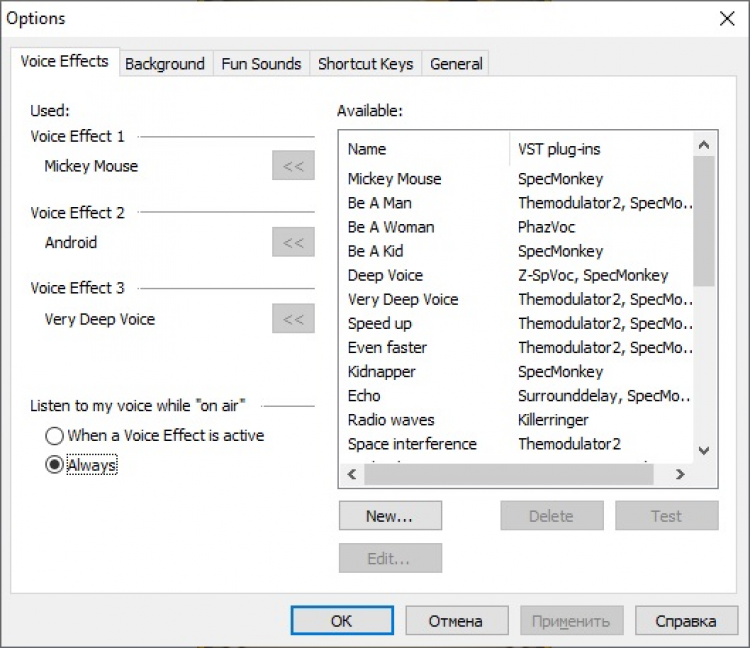The width and height of the screenshot is (750, 648).
Task: Click the horizontal scroll right arrow
Action: [680, 474]
